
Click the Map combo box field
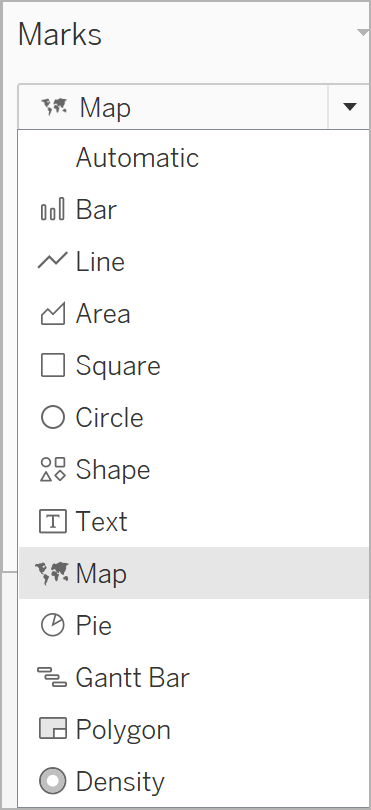point(173,107)
